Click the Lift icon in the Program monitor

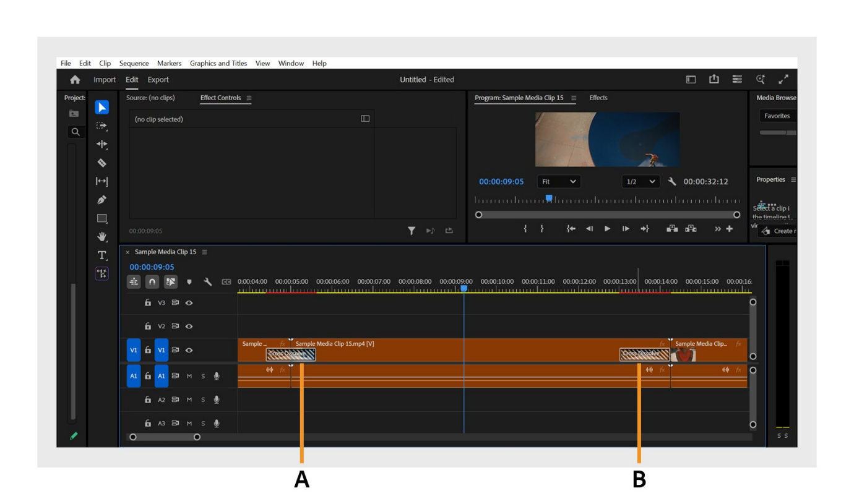point(672,229)
